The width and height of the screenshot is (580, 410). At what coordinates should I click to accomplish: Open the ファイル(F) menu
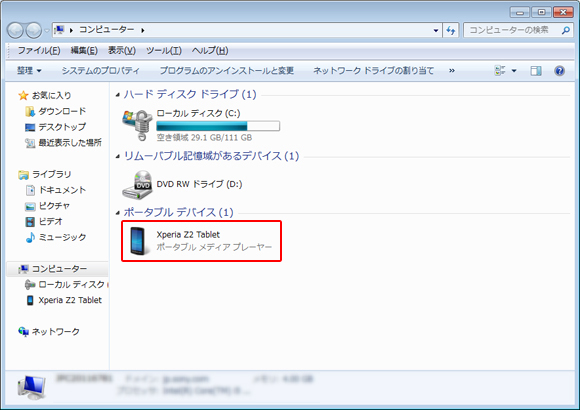pyautogui.click(x=39, y=50)
